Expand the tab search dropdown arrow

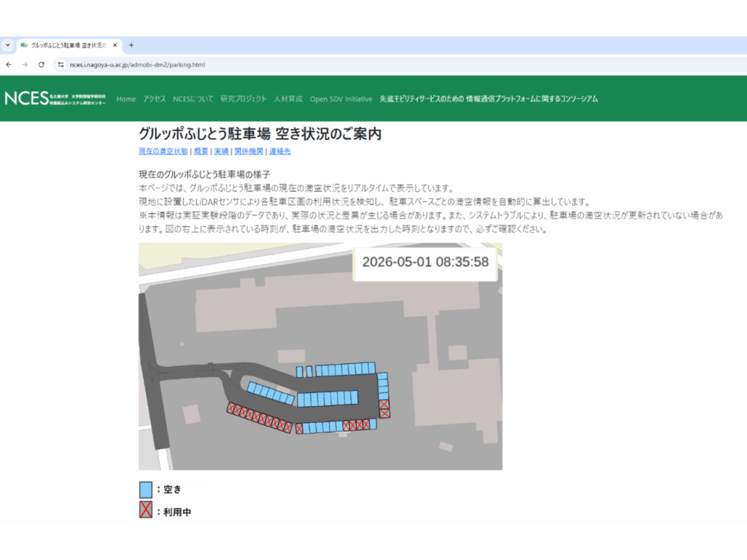pos(7,45)
